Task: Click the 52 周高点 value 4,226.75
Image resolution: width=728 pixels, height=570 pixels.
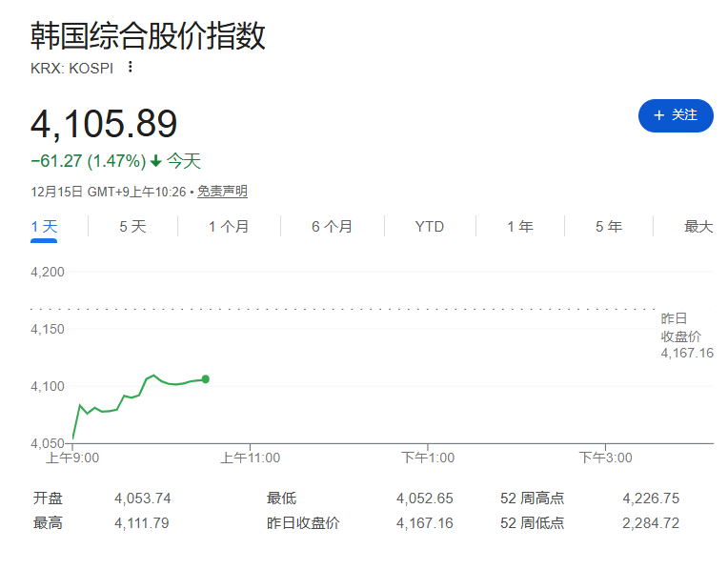Action: point(650,498)
